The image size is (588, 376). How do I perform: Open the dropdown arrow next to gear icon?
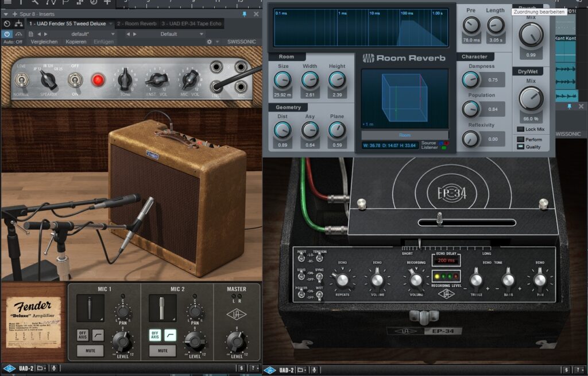pos(217,42)
